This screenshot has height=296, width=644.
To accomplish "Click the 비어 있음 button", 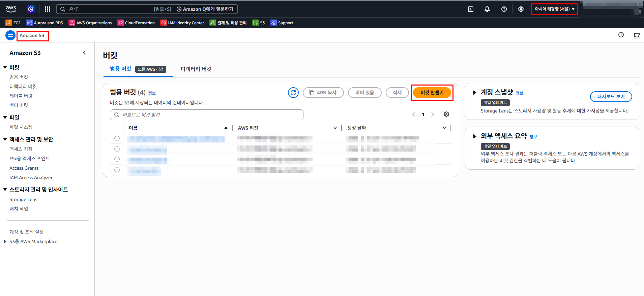I will (364, 93).
